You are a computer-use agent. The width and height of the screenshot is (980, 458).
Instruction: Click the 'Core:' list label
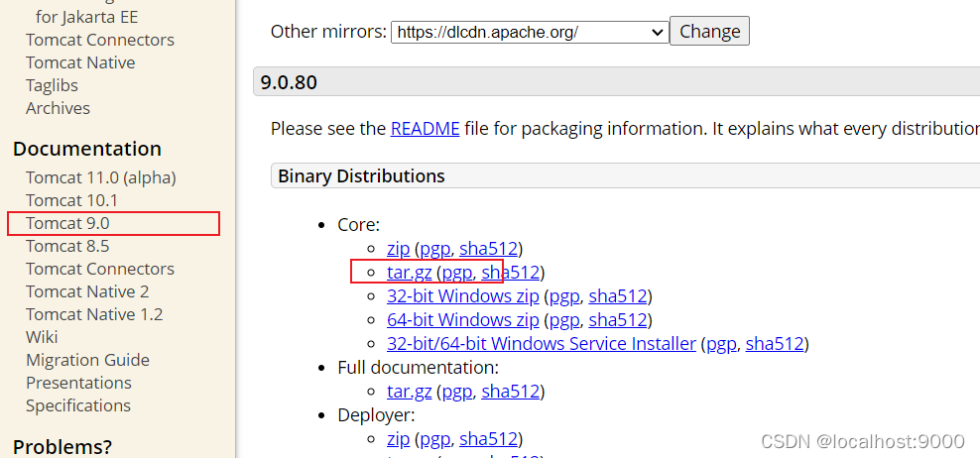coord(359,225)
